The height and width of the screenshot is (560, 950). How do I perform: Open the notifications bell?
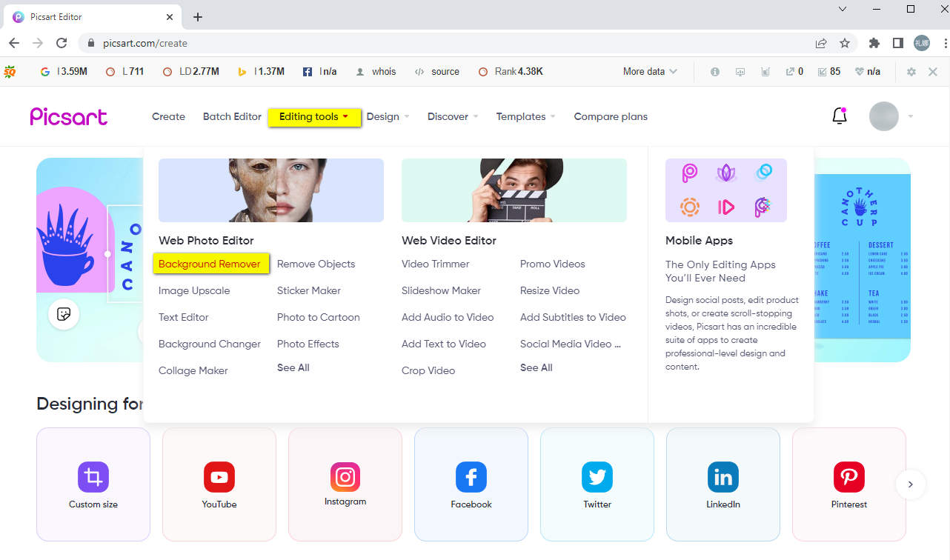pos(840,116)
